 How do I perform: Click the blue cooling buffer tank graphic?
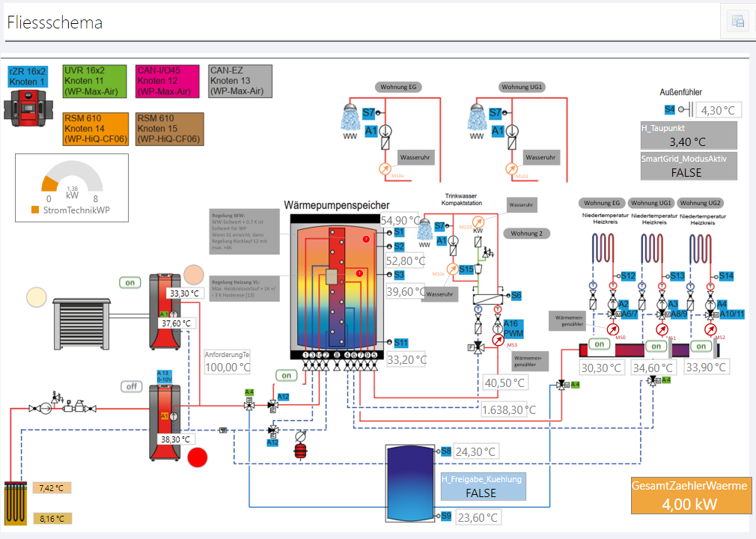point(409,483)
